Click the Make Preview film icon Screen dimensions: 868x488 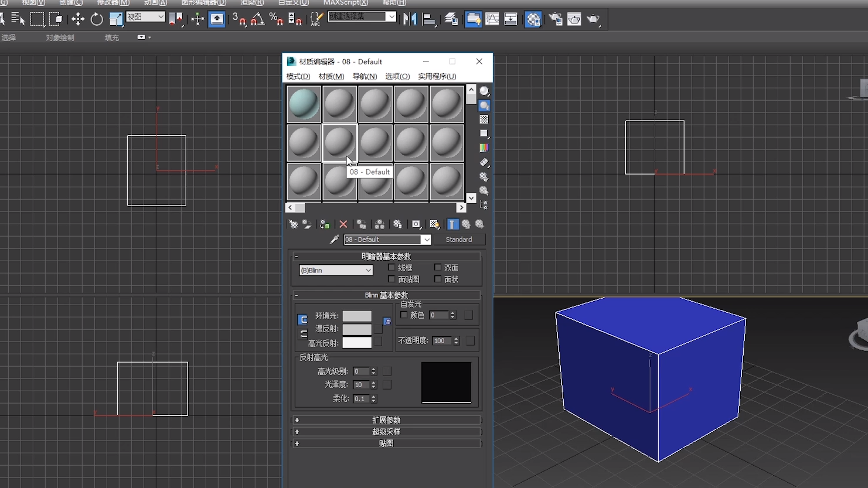pyautogui.click(x=484, y=162)
